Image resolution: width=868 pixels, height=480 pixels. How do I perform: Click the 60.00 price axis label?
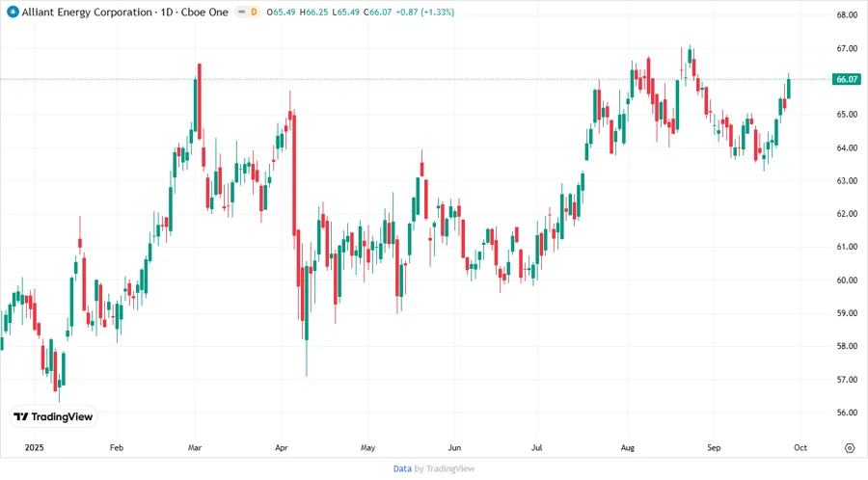click(x=847, y=280)
